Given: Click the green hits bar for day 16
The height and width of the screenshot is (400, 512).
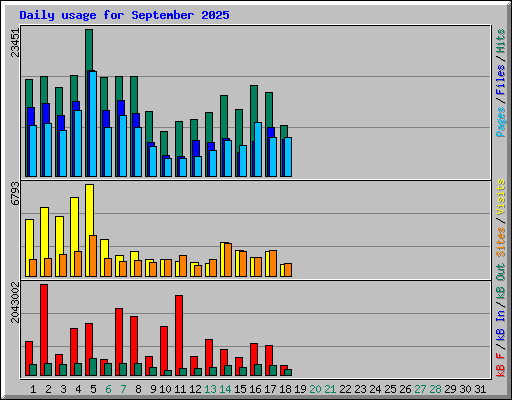Looking at the screenshot, I should point(254,103).
